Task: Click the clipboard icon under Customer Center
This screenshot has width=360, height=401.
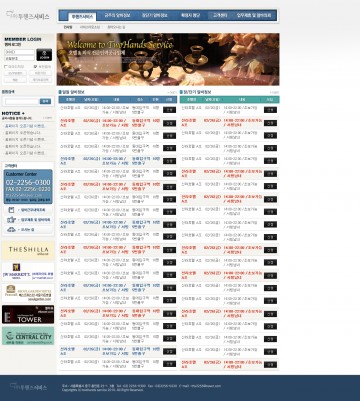Action: tap(11, 210)
